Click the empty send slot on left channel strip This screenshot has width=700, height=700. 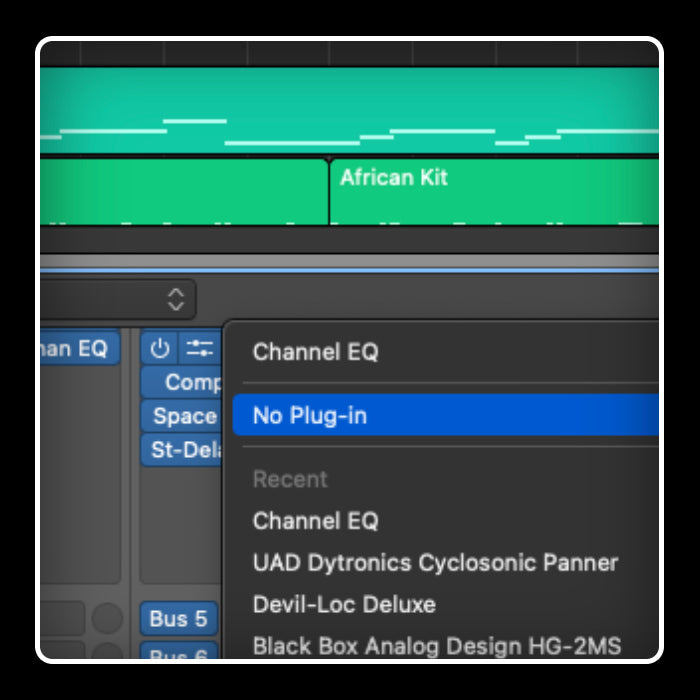coord(62,619)
